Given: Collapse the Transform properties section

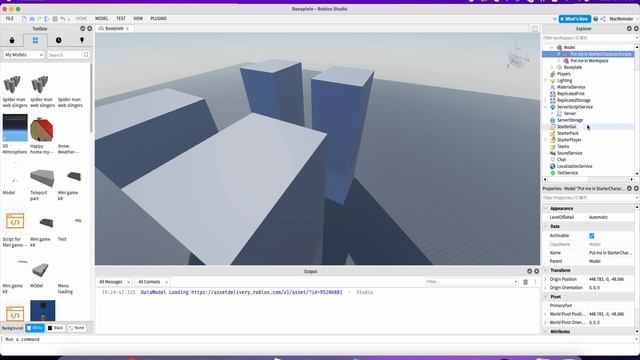Looking at the screenshot, I should click(546, 271).
